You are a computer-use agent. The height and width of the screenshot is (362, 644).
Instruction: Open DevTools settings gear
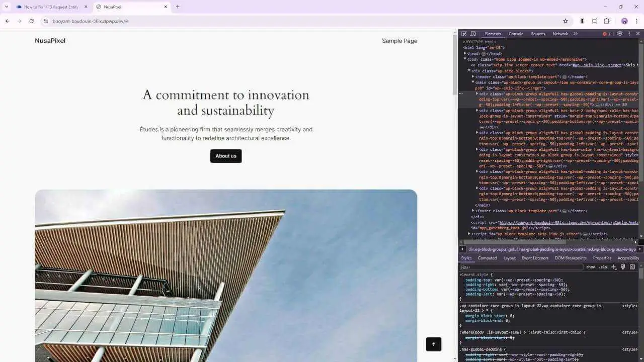[x=620, y=34]
